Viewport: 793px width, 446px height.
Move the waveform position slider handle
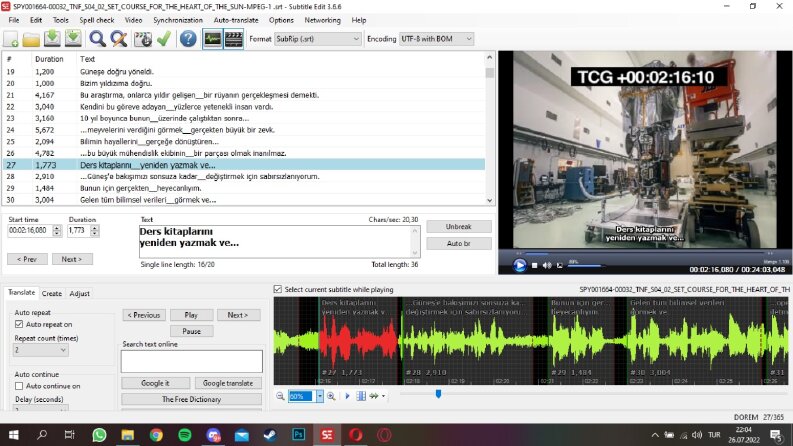(438, 393)
